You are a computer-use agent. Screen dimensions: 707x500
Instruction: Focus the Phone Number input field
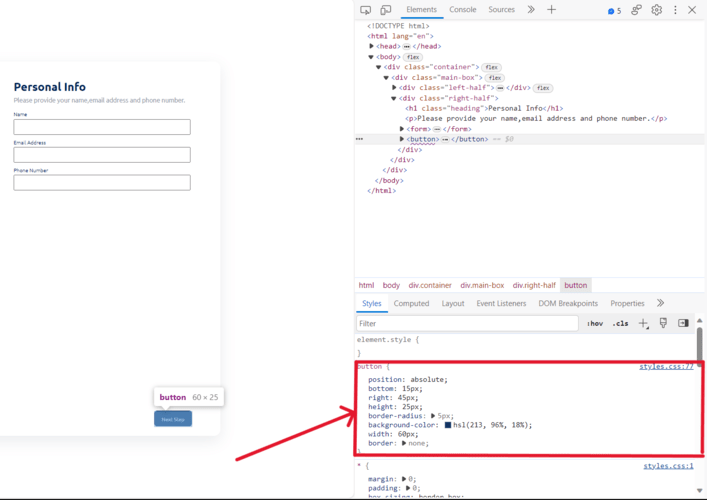[102, 183]
